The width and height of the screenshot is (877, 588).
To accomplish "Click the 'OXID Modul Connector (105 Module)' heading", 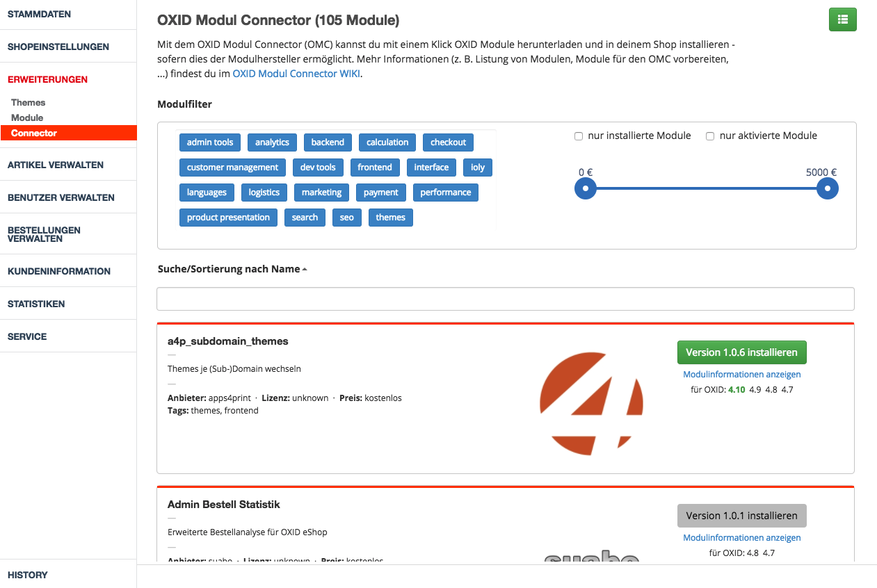I will coord(279,20).
